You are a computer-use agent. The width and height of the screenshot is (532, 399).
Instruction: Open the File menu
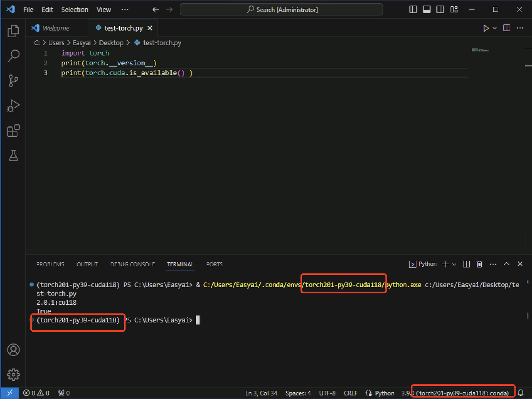(28, 10)
